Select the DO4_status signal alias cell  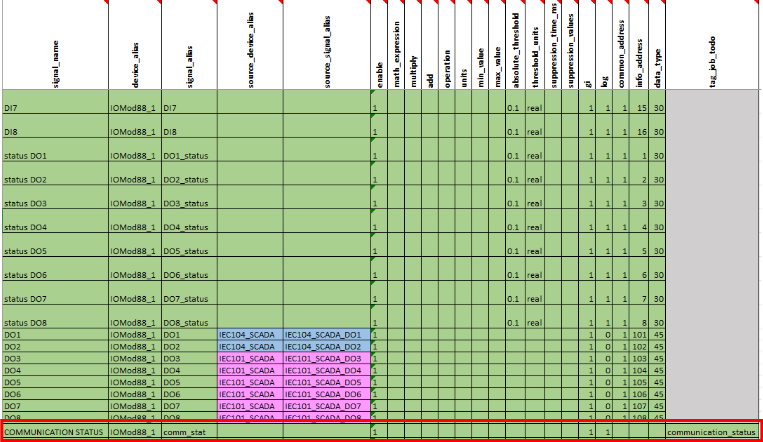189,221
